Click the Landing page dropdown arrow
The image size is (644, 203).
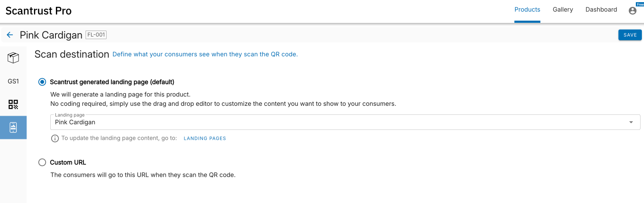631,123
